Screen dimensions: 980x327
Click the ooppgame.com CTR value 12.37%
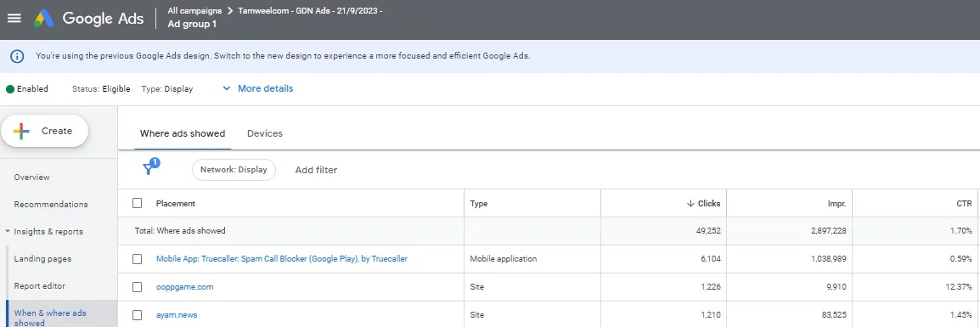click(960, 287)
